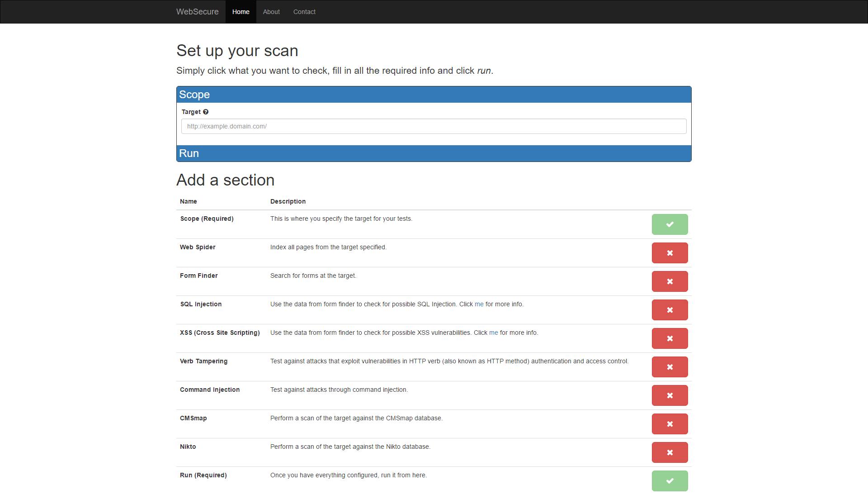This screenshot has width=868, height=504.
Task: Open the Contact page from navbar
Action: point(304,12)
